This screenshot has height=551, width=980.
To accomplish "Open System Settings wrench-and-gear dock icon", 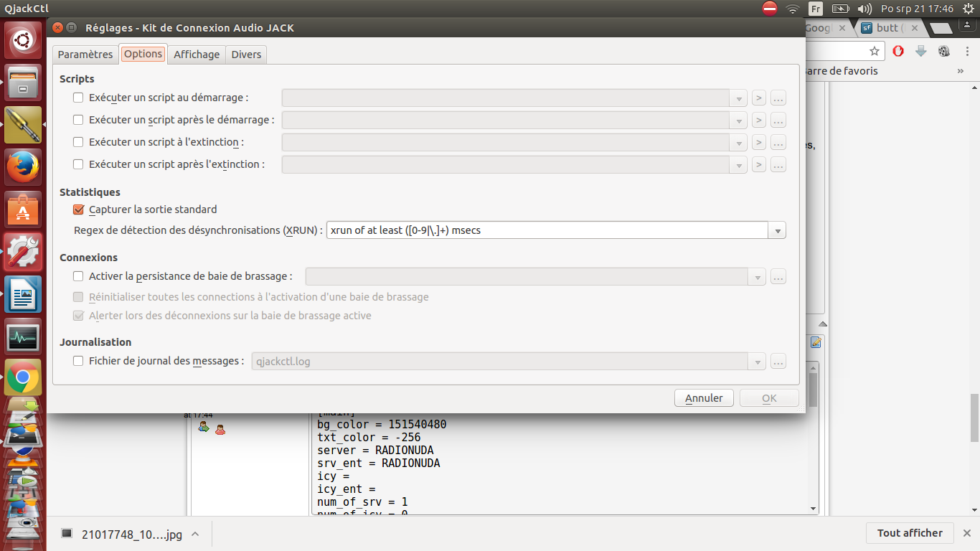I will click(x=24, y=251).
